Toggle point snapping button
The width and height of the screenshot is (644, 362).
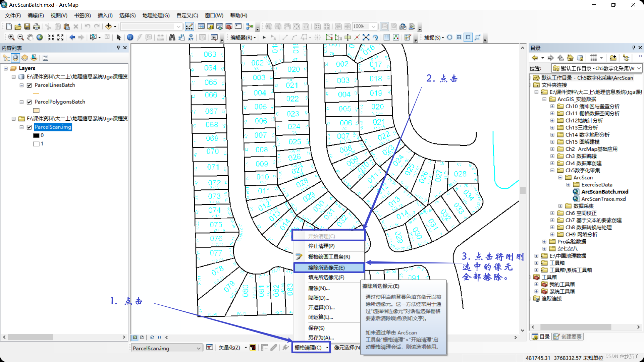tap(450, 37)
